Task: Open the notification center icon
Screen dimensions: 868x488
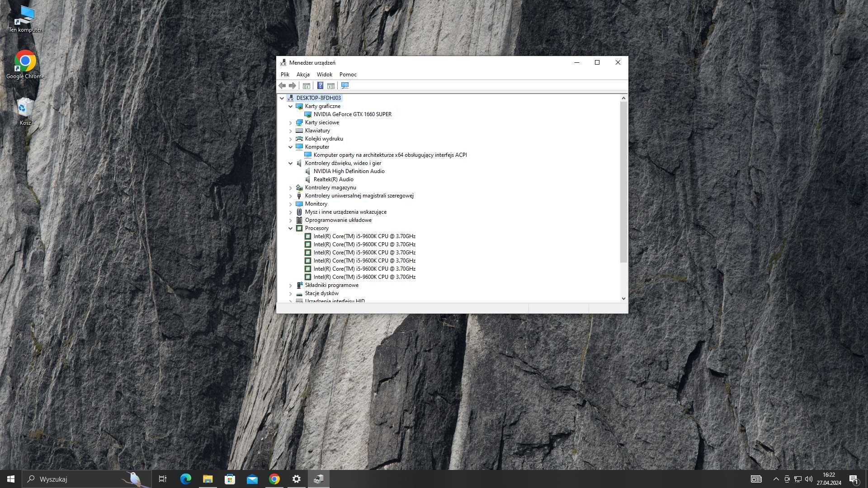Action: (854, 479)
